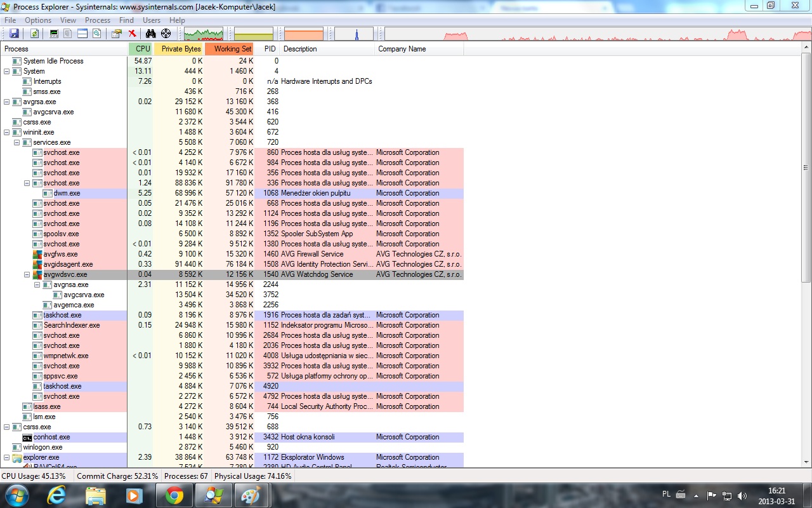Sort by the PID column header

pos(268,49)
